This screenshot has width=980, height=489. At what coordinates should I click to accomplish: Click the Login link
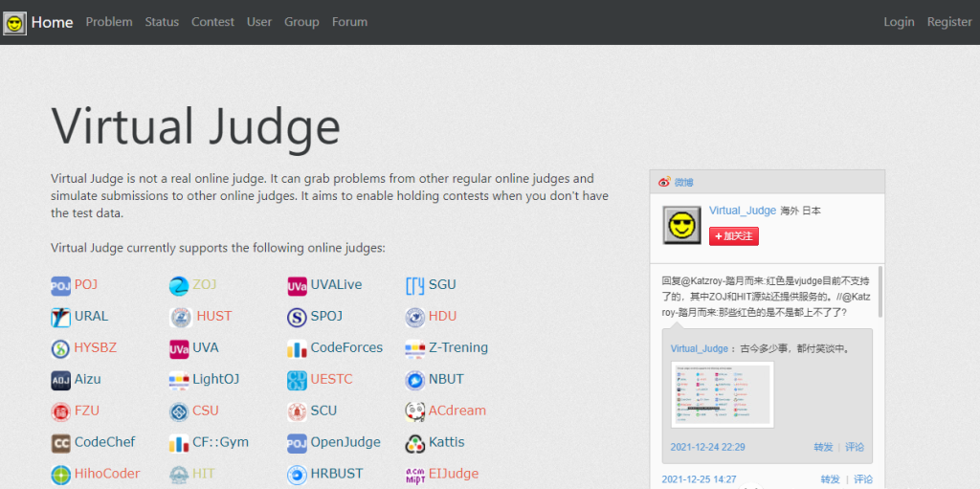click(899, 22)
